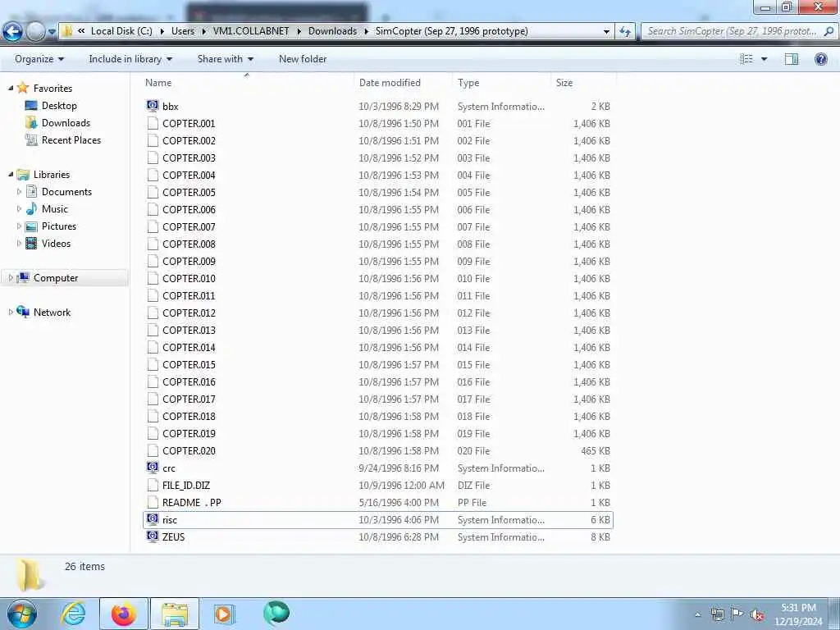This screenshot has width=840, height=630.
Task: Select the Music library icon
Action: click(32, 208)
